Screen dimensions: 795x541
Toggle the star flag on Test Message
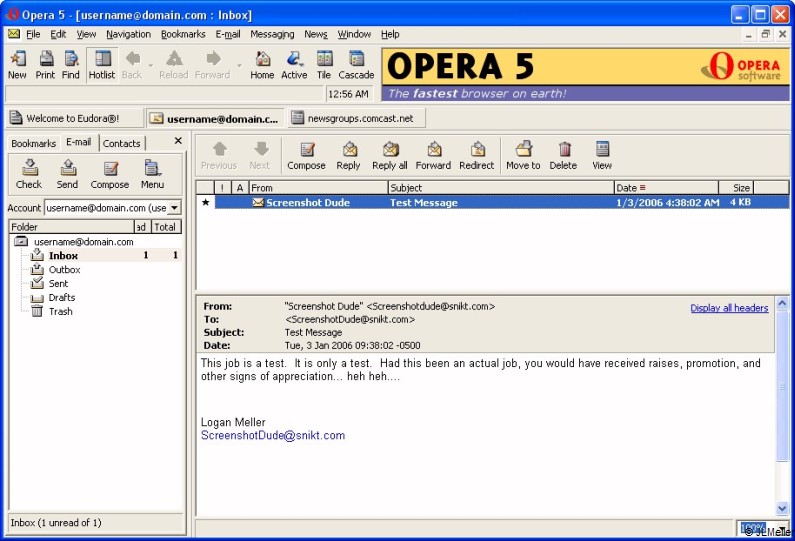(x=206, y=202)
